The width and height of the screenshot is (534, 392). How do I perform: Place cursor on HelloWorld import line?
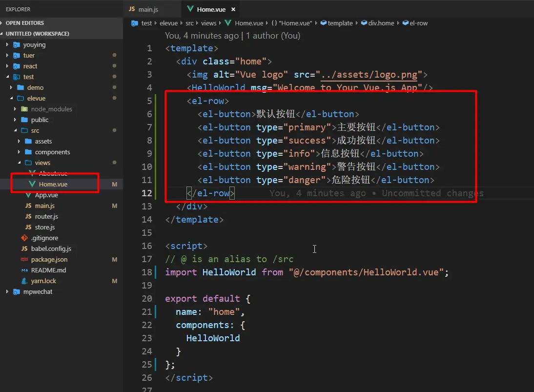(307, 272)
